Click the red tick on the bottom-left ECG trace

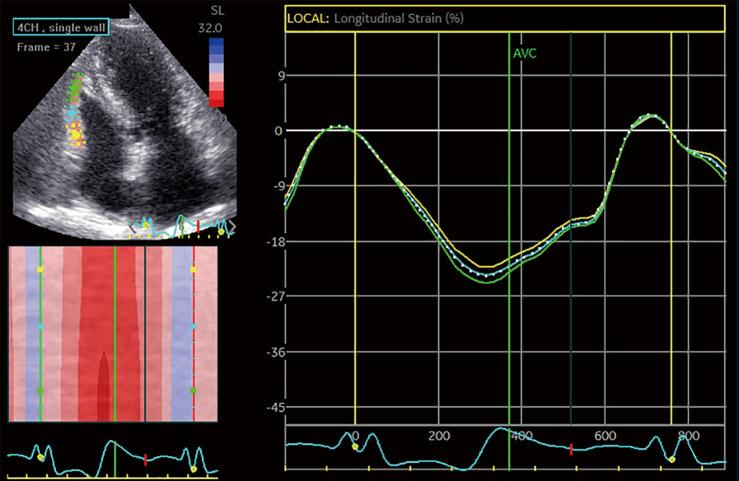[x=145, y=459]
